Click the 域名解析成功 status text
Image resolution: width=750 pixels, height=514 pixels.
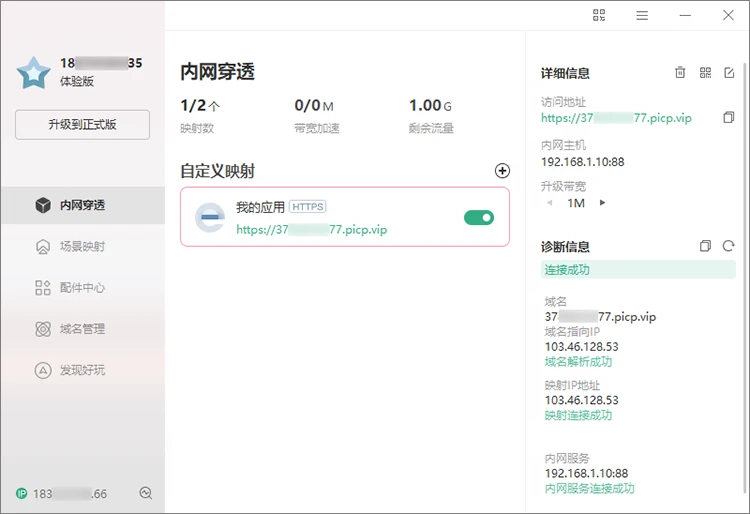[578, 362]
